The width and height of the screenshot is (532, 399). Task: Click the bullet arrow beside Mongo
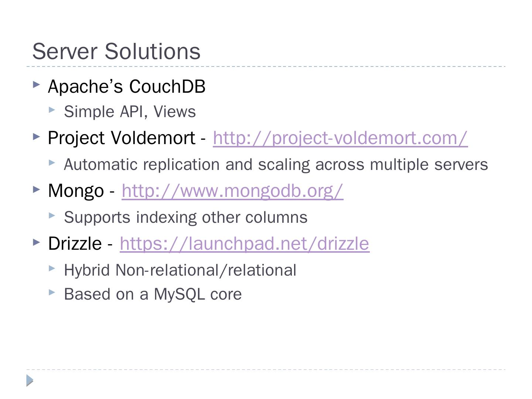pos(36,190)
